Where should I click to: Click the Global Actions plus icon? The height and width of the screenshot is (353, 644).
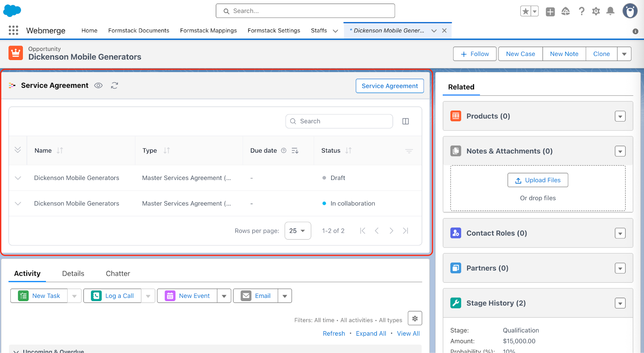[550, 12]
